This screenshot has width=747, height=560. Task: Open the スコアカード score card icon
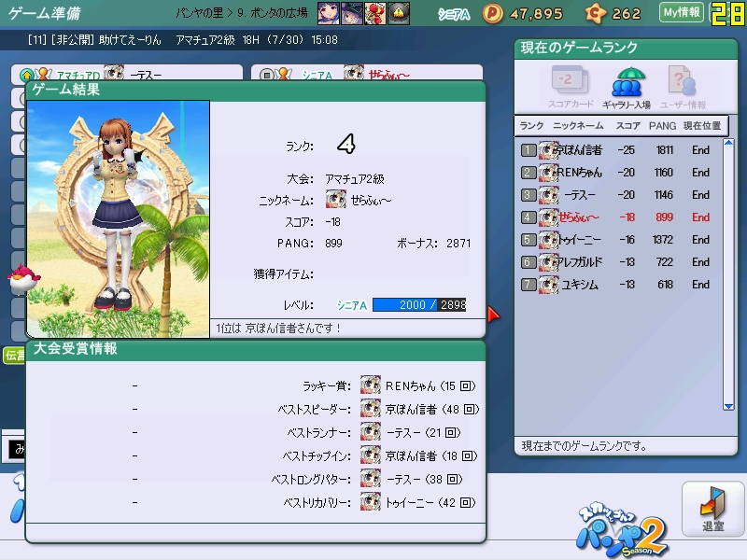(x=571, y=87)
